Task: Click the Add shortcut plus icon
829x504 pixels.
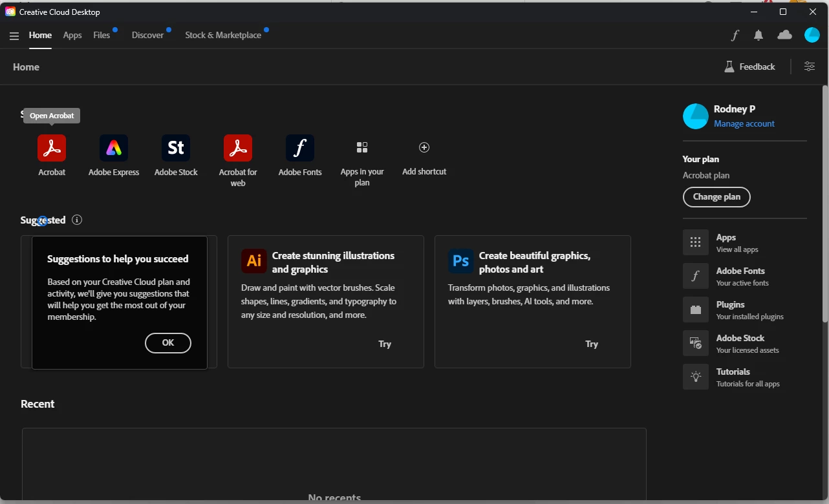Action: pos(424,147)
